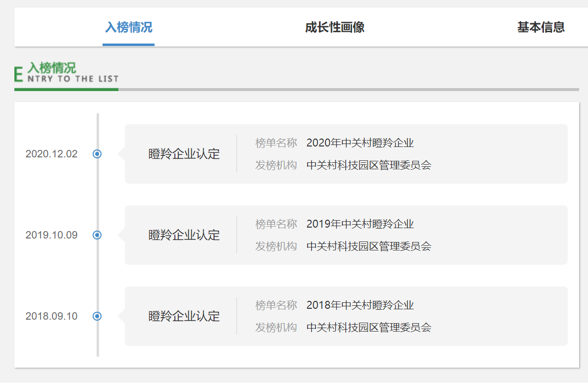588x384 pixels.
Task: Click the 榜单名称 field label of 2019 entry
Action: 276,224
